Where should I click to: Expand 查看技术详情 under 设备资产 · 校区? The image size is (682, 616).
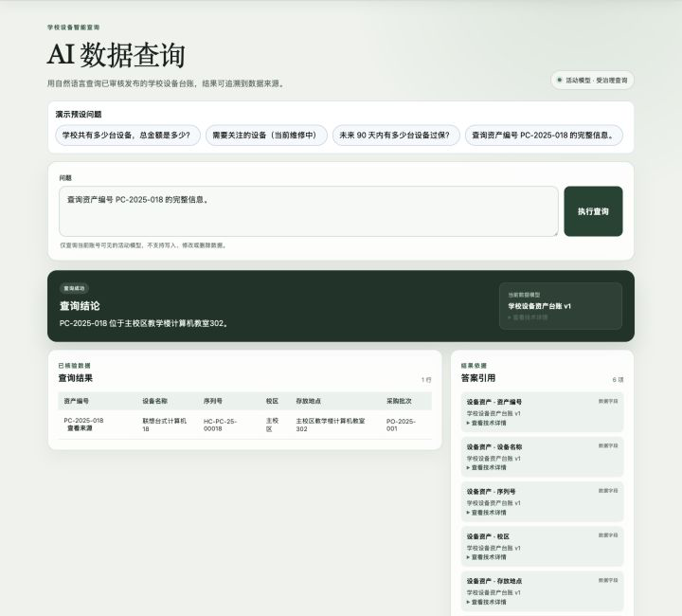(x=486, y=557)
